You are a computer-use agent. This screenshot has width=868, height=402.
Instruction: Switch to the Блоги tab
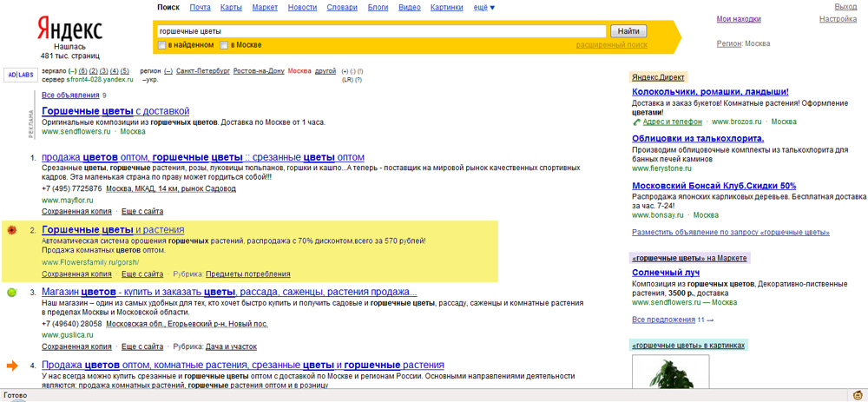(x=377, y=7)
